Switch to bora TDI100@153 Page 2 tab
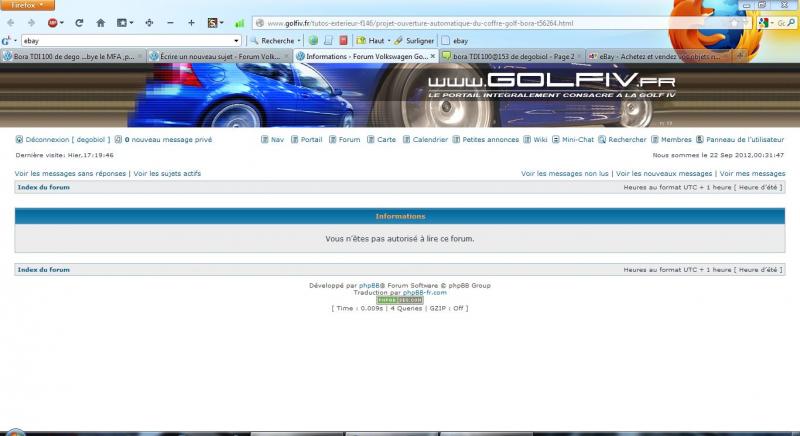 coord(513,57)
